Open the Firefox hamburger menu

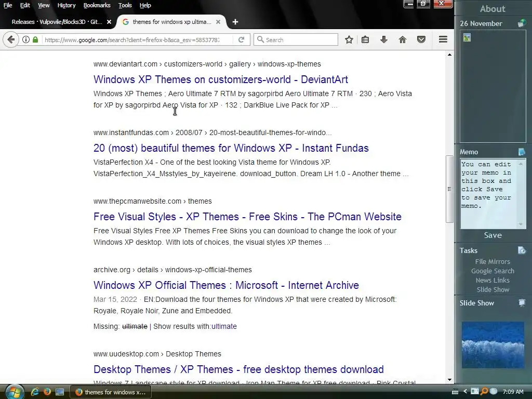[x=443, y=39]
